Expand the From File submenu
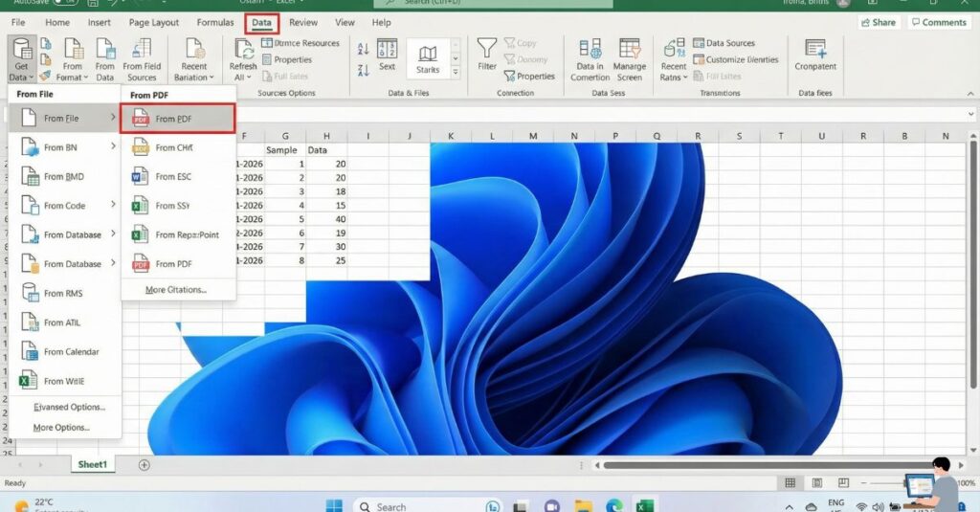980x512 pixels. [64, 119]
